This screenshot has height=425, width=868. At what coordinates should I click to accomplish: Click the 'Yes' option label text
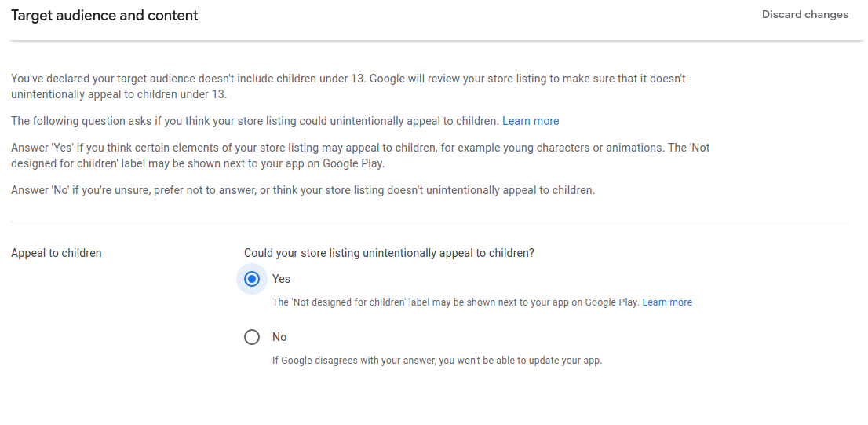point(281,279)
